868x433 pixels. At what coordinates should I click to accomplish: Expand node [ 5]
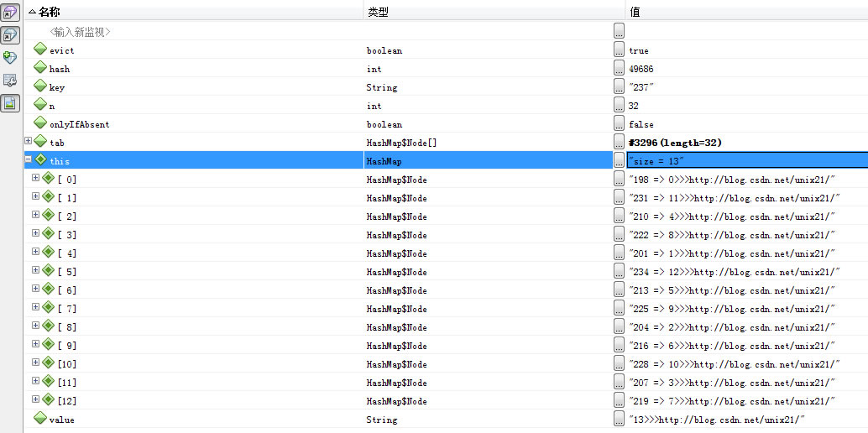point(36,269)
